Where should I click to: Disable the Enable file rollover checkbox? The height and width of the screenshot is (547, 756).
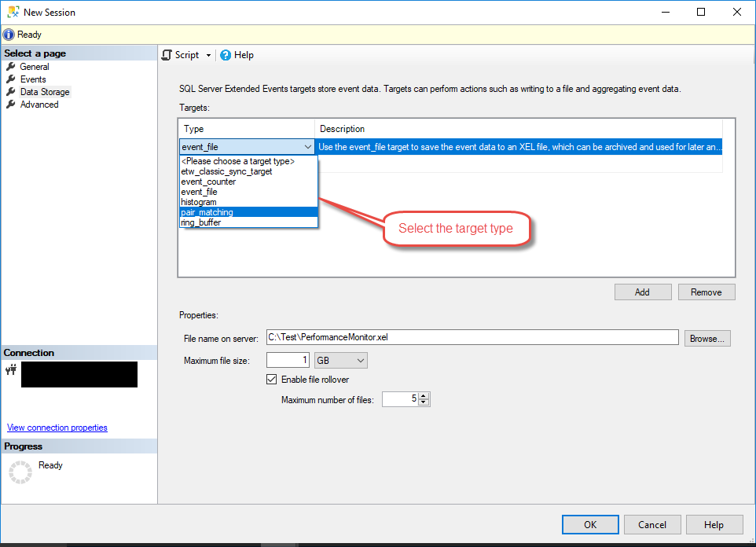point(271,380)
